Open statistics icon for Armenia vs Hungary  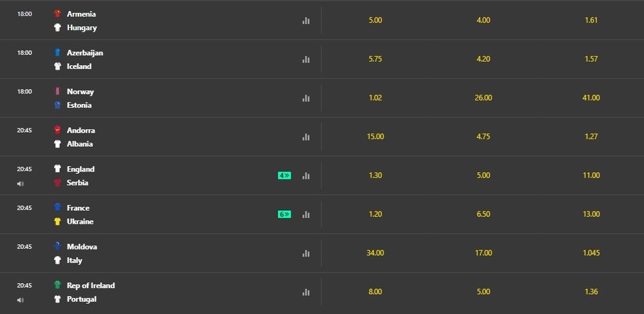(306, 21)
